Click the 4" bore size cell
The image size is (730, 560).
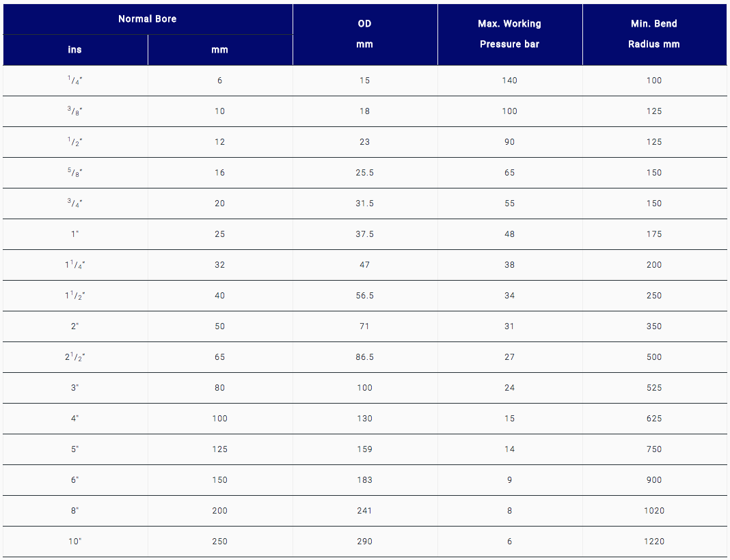coord(75,418)
